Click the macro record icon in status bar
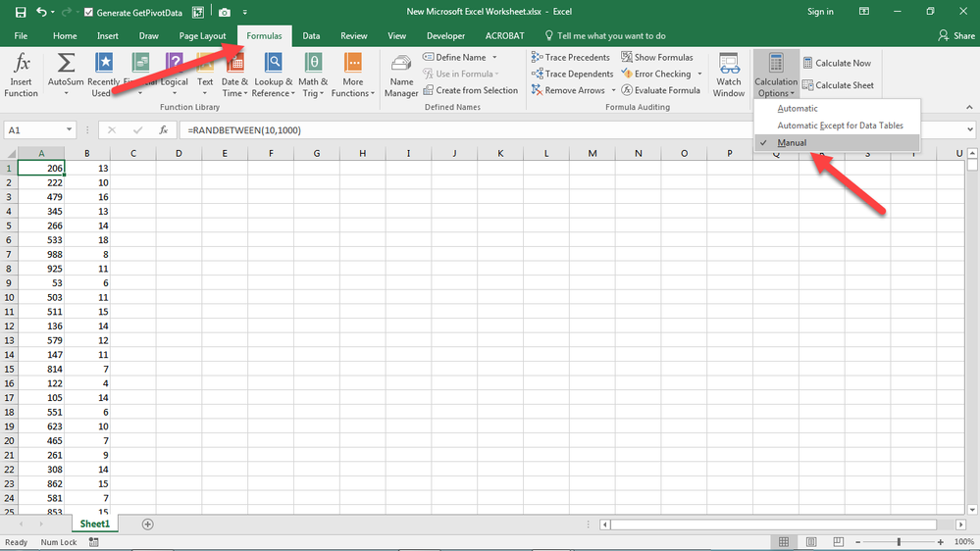Screen dimensions: 980x551 pyautogui.click(x=94, y=542)
